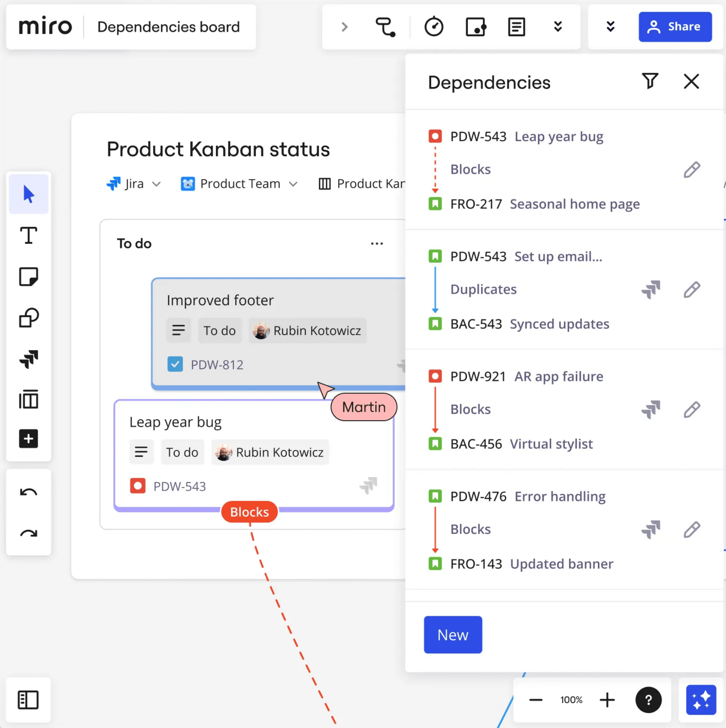
Task: Select the dependency connector tool in the top toolbar
Action: click(x=386, y=27)
